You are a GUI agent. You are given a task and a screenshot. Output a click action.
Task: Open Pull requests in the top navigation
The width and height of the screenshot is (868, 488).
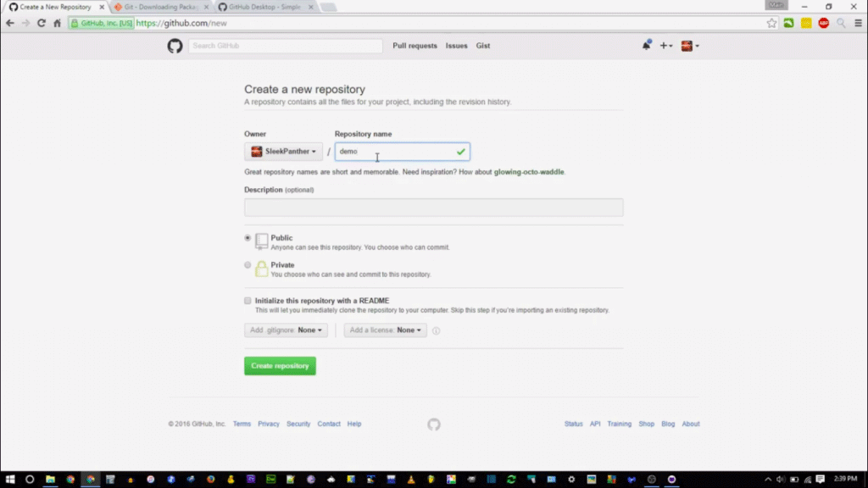pos(415,46)
